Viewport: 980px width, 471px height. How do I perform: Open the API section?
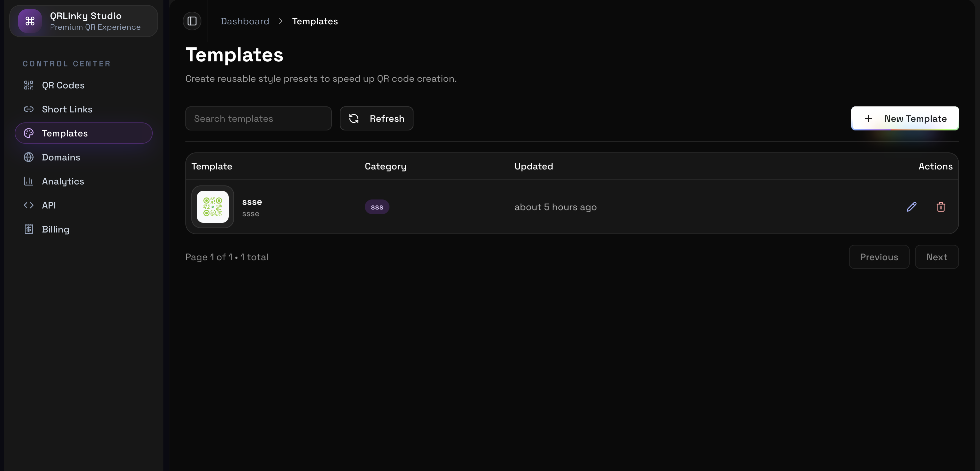(49, 205)
